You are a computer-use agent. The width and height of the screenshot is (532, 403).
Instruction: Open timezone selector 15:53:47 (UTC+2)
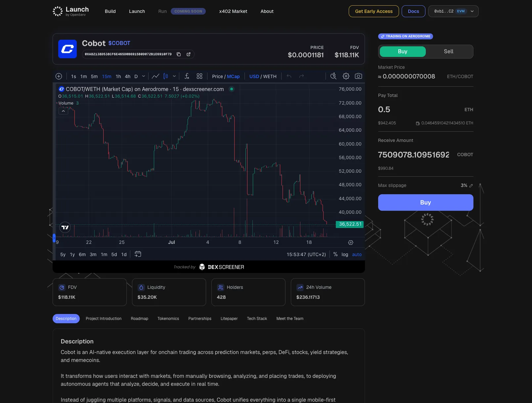tap(306, 254)
